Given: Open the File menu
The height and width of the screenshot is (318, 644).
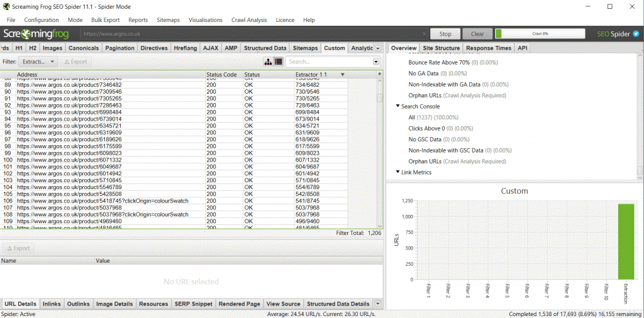Looking at the screenshot, I should [11, 19].
